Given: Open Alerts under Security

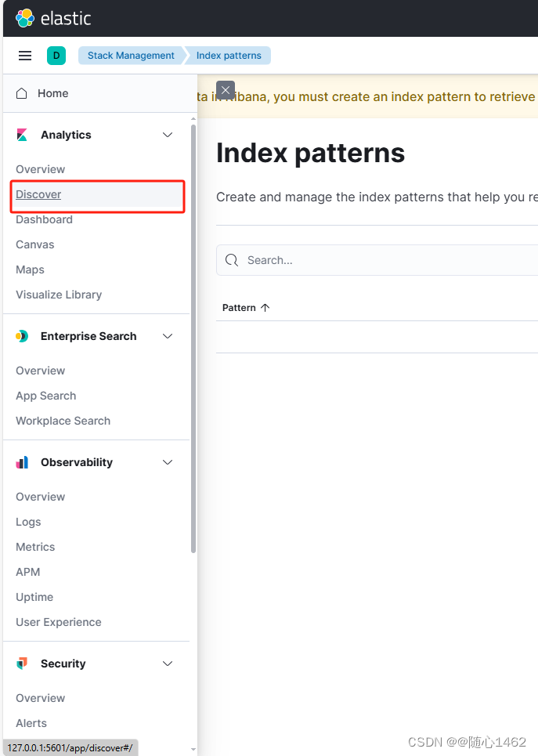Looking at the screenshot, I should [31, 723].
